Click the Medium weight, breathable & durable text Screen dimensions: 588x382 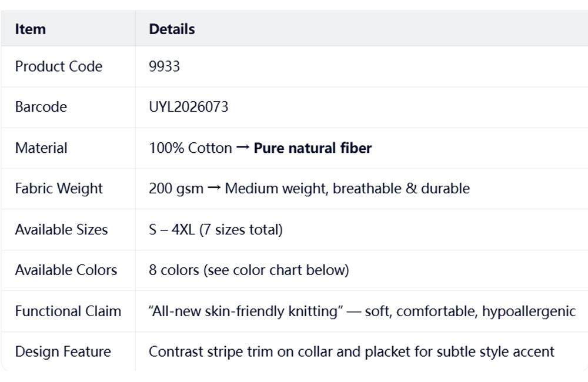[347, 189]
